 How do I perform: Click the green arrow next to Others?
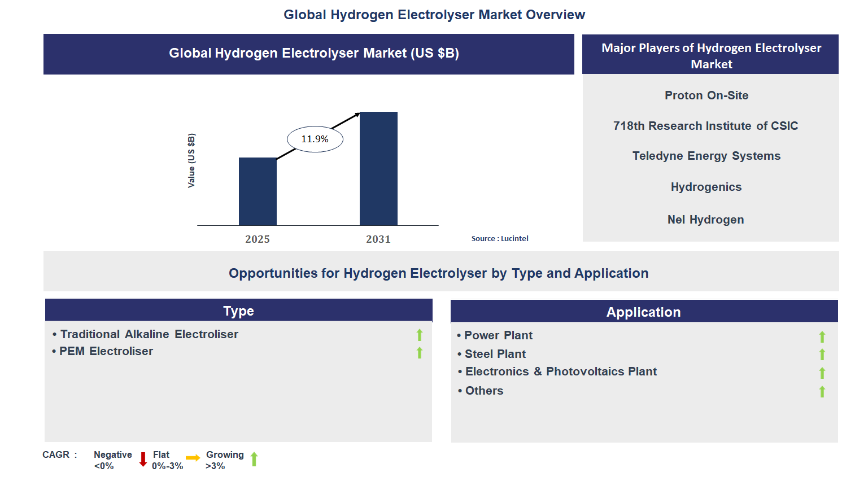(822, 391)
